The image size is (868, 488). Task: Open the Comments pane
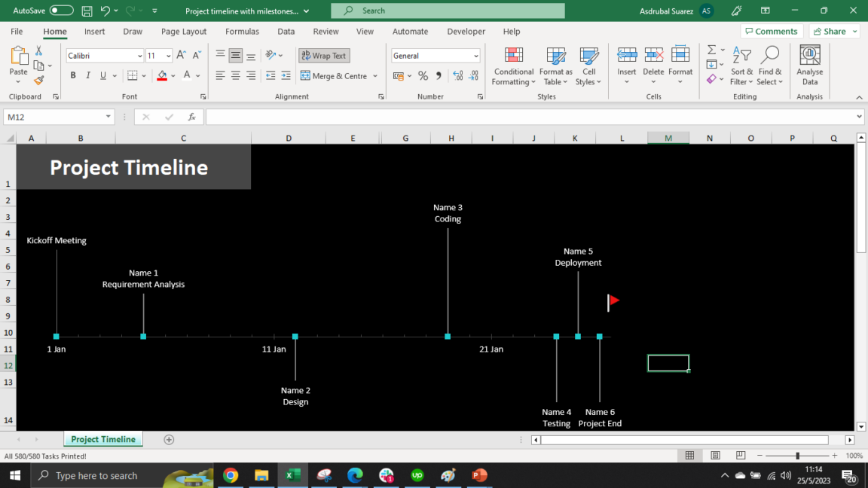(771, 31)
